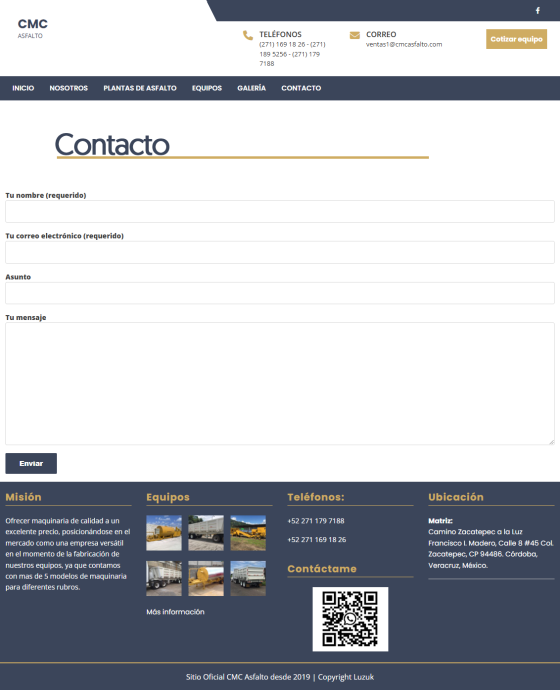
Task: Click the Equipos footer heading
Action: click(x=168, y=497)
